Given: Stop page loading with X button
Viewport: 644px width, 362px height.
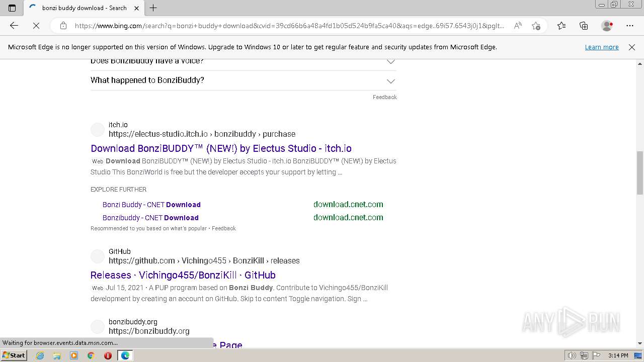Looking at the screenshot, I should click(36, 26).
